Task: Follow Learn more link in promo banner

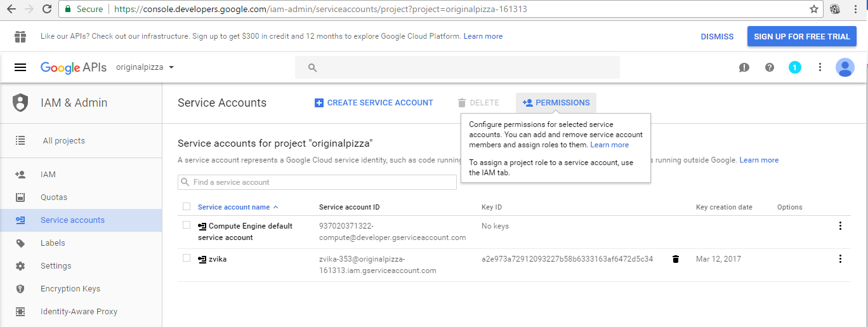Action: [x=483, y=36]
